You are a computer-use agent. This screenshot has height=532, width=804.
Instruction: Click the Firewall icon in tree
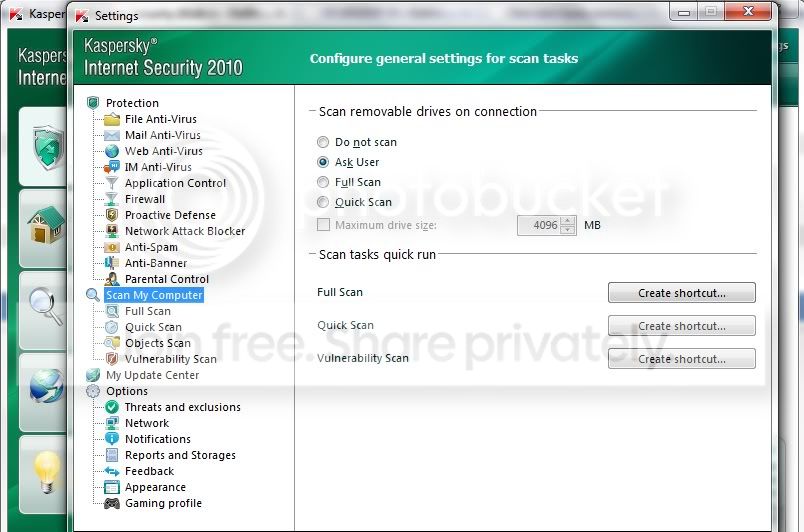click(x=112, y=199)
